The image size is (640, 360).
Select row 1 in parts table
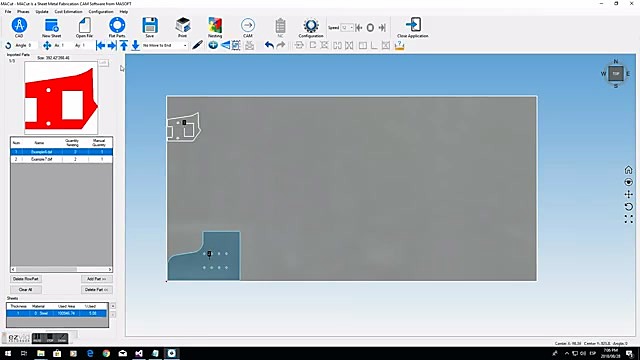[61, 152]
